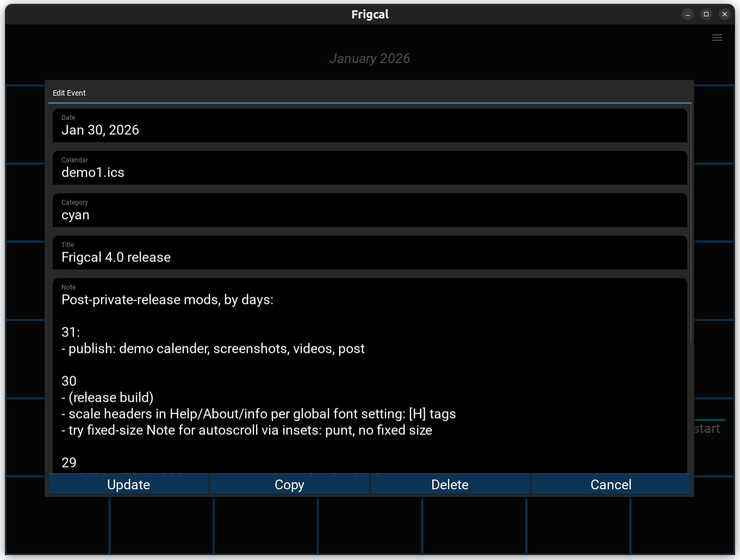Open the Category list showing cyan
The image size is (740, 560).
click(370, 210)
